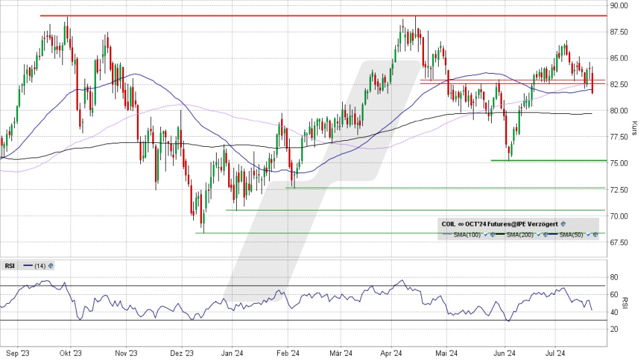Click the '90.00' price axis value
This screenshot has width=644, height=362.
pos(619,5)
